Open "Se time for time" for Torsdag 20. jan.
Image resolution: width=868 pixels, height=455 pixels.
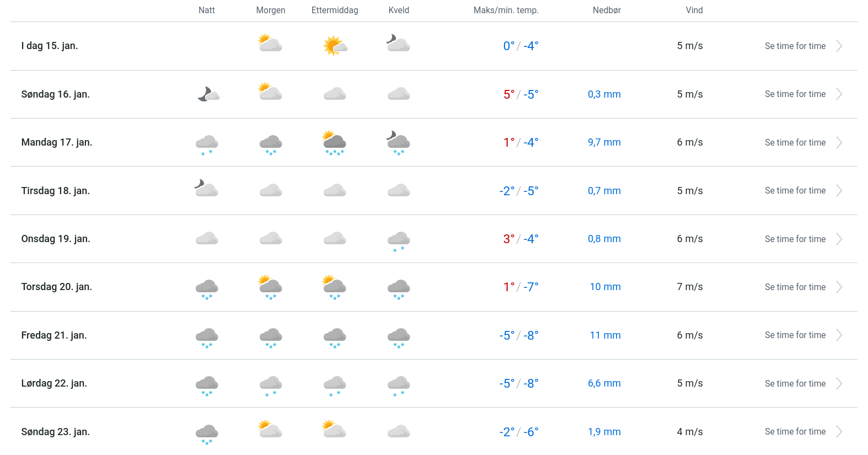[795, 287]
